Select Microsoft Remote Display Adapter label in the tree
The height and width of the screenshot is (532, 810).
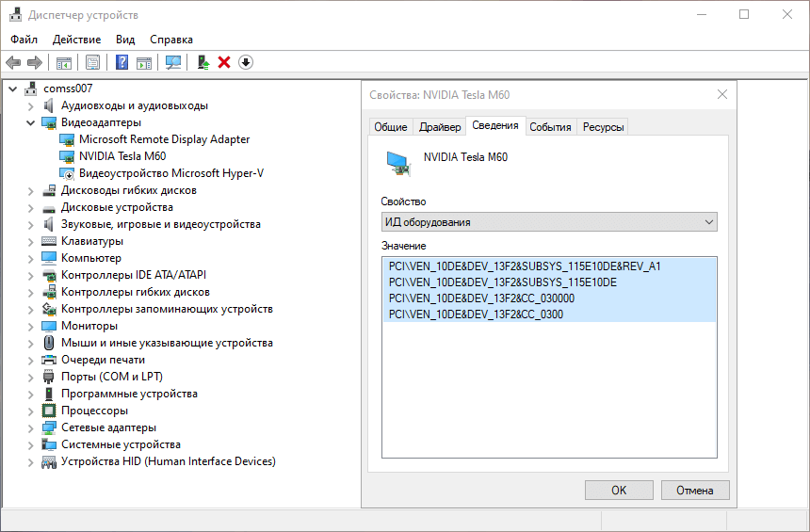pos(164,139)
